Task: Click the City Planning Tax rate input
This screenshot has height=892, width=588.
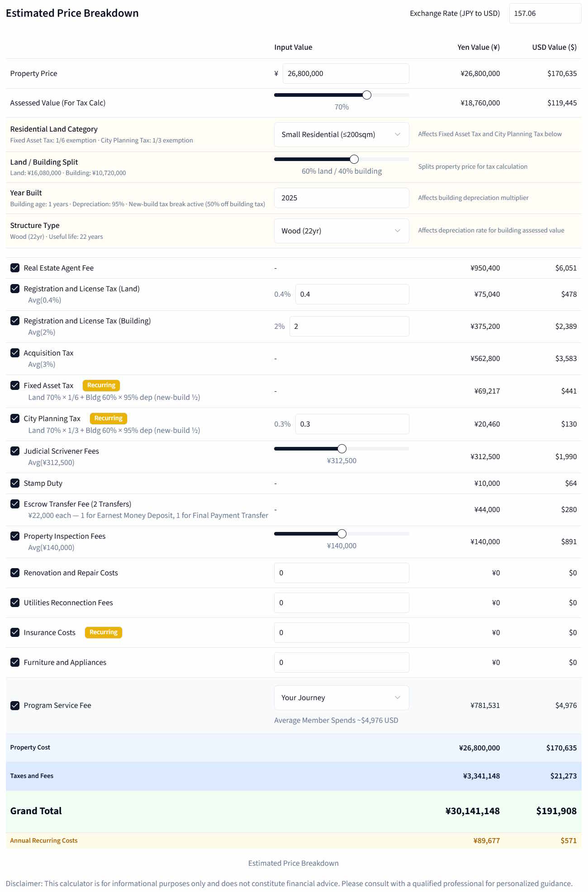Action: tap(352, 424)
